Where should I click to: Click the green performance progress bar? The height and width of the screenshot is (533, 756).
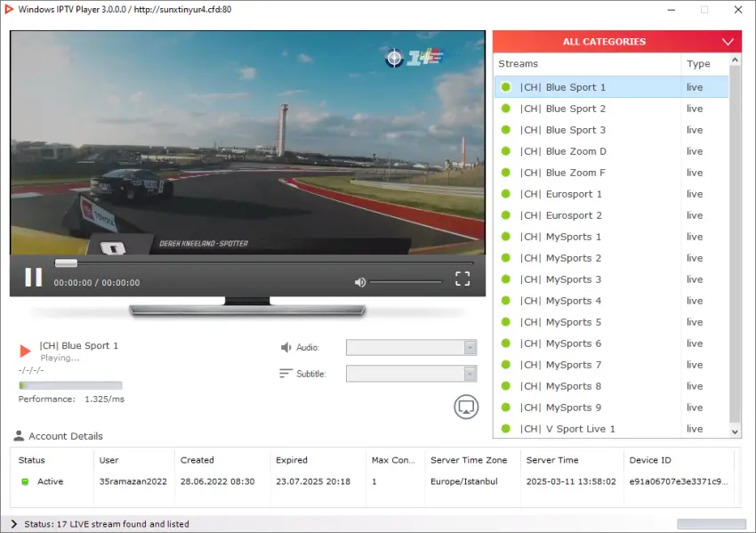coord(70,385)
